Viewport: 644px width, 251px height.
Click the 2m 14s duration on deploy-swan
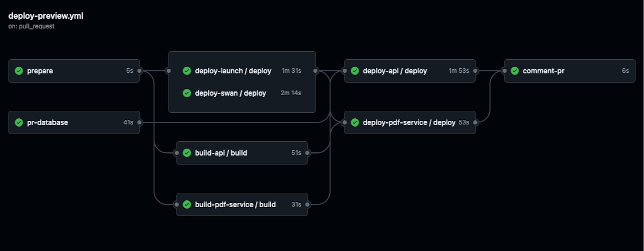coord(291,93)
